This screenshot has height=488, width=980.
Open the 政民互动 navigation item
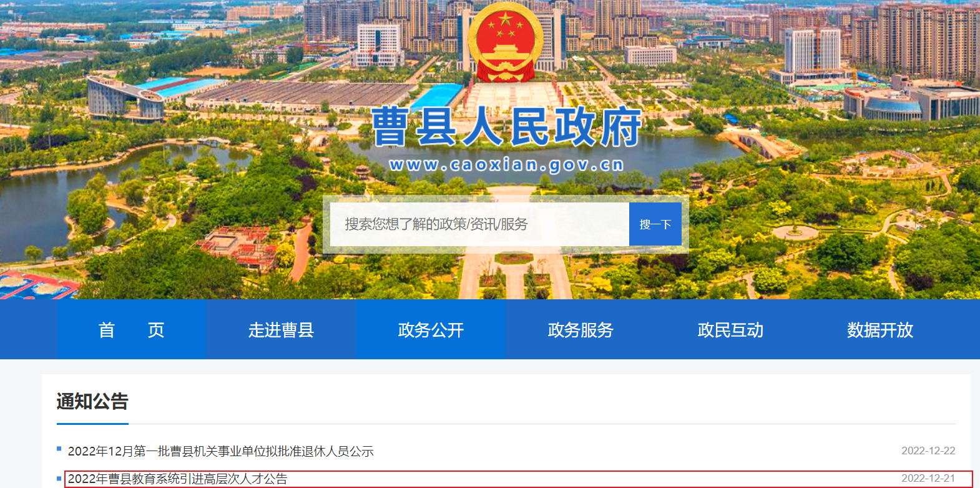[730, 329]
